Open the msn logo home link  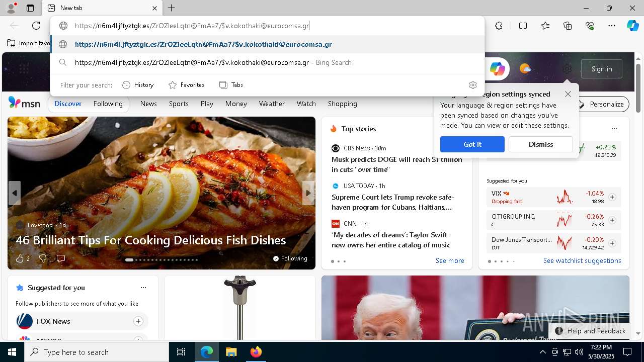[x=24, y=103]
